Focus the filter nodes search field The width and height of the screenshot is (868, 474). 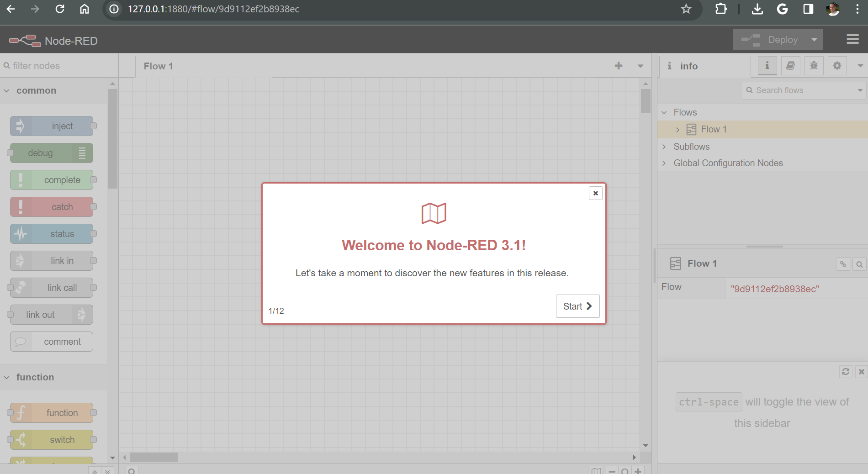point(59,66)
